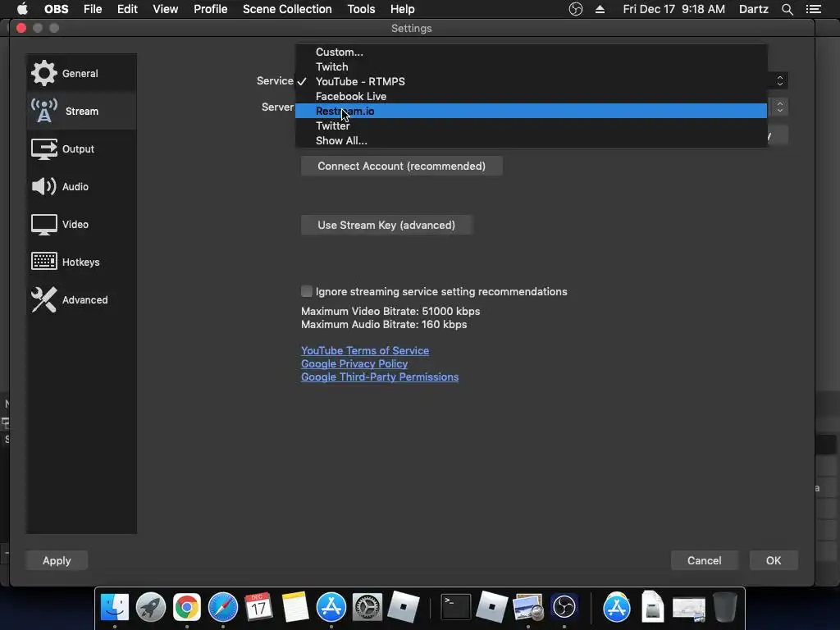Open Google Chrome from the Dock
The height and width of the screenshot is (630, 840).
186,607
